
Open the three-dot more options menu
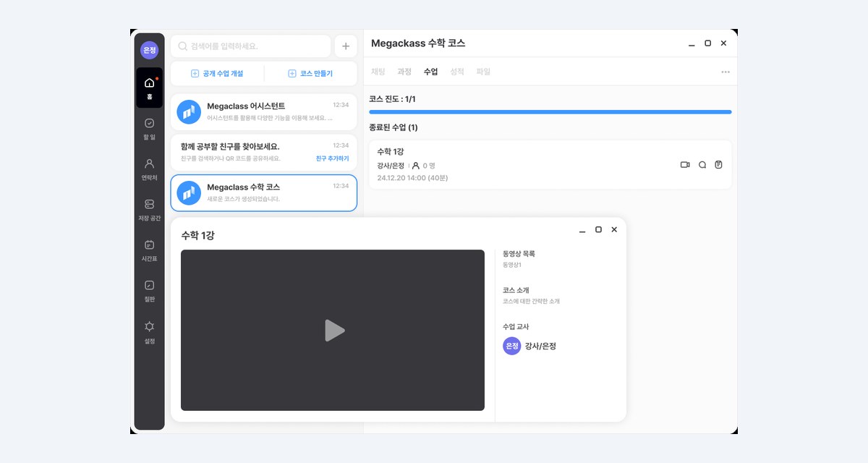[725, 72]
